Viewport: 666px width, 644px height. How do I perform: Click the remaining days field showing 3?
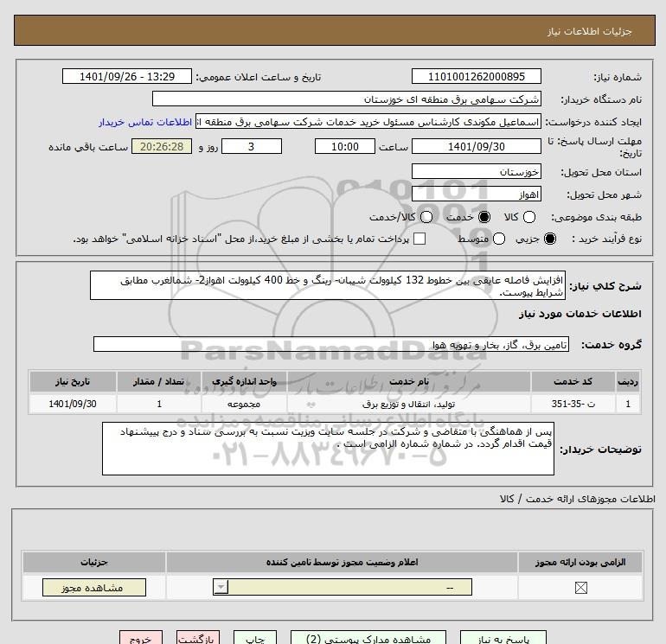tap(252, 146)
